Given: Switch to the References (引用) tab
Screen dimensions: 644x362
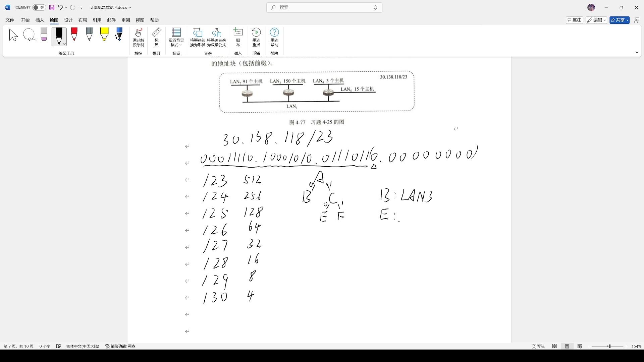Looking at the screenshot, I should 97,20.
